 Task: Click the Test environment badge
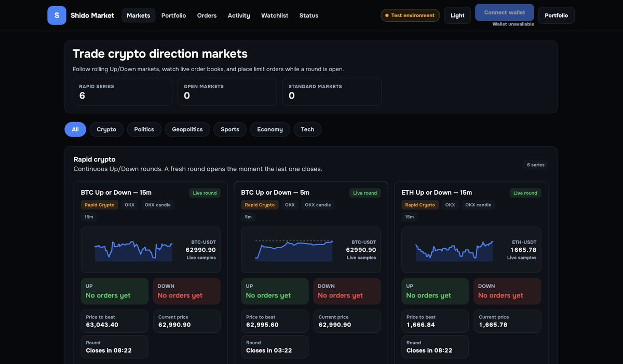coord(410,16)
